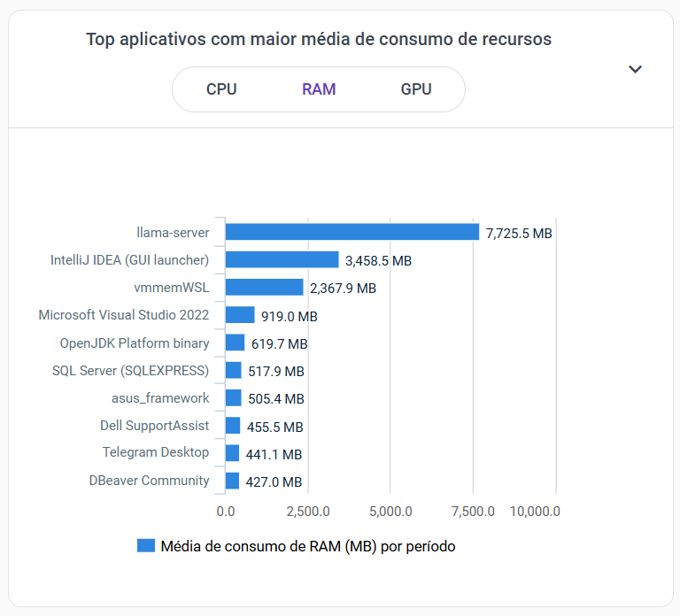Screen dimensions: 680x616
Task: Click the 'vmmemWSL' axis label
Action: (171, 288)
